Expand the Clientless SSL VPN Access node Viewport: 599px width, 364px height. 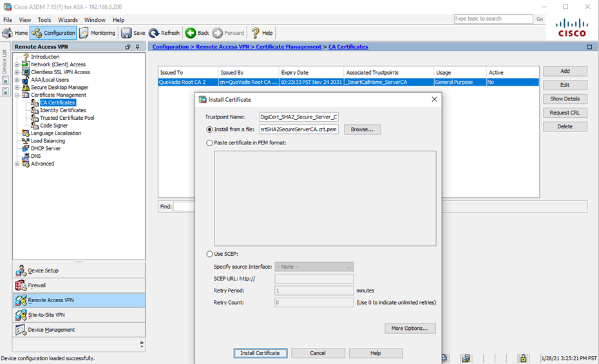pyautogui.click(x=17, y=72)
